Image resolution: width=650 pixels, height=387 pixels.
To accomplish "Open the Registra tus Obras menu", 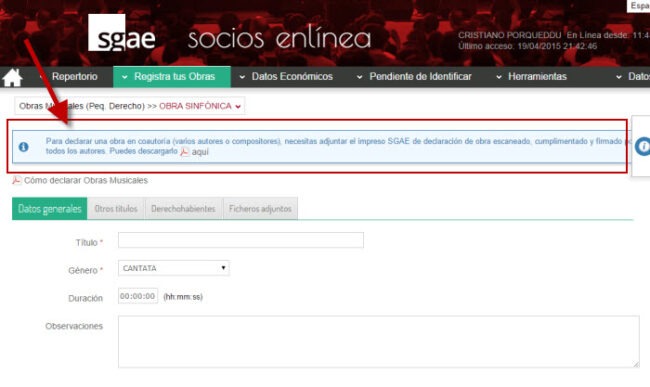I will [x=172, y=77].
